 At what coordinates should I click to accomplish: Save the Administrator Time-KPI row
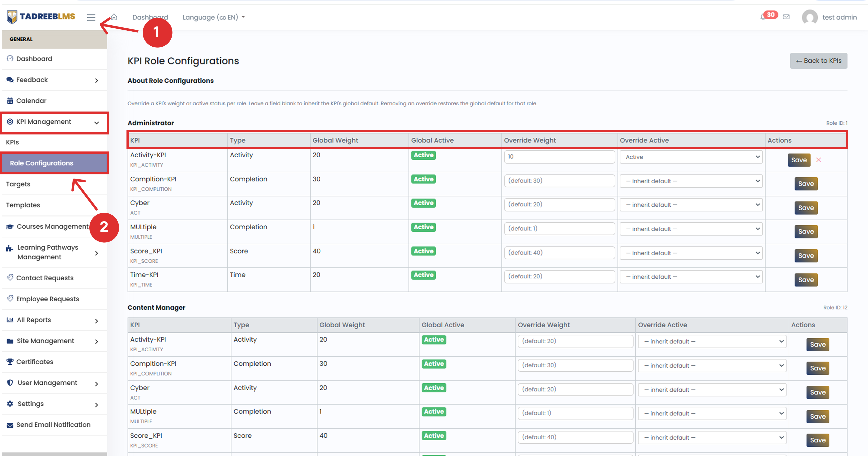coord(806,280)
